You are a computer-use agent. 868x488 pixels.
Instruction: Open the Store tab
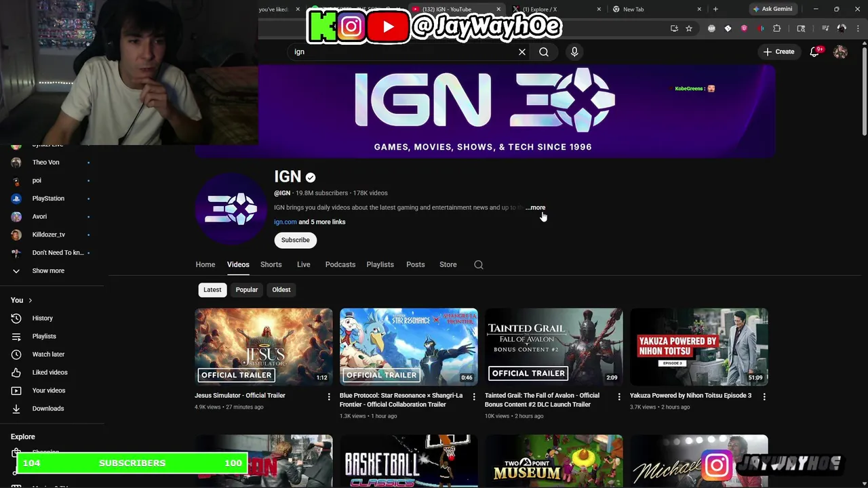pos(448,264)
